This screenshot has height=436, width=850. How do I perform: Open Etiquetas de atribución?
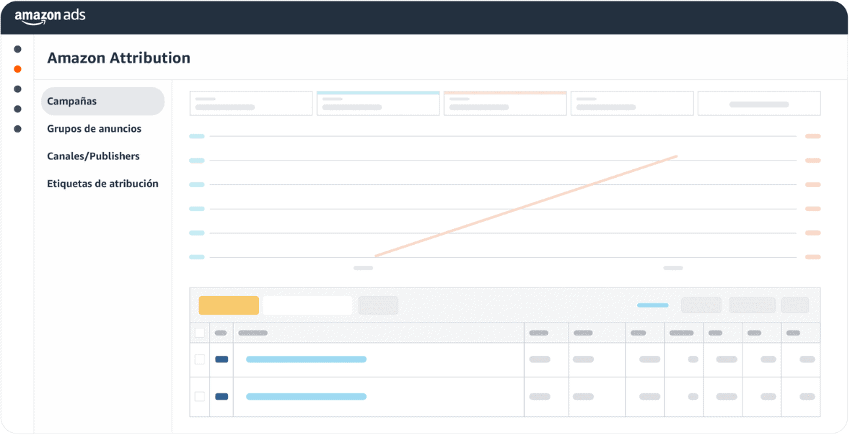(102, 184)
